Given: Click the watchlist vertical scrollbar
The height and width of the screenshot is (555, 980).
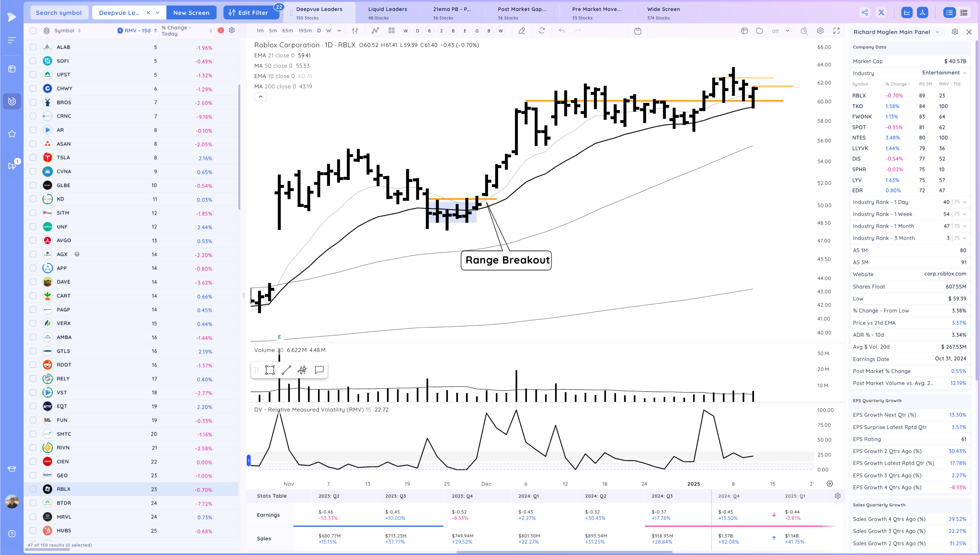Looking at the screenshot, I should pos(239,147).
